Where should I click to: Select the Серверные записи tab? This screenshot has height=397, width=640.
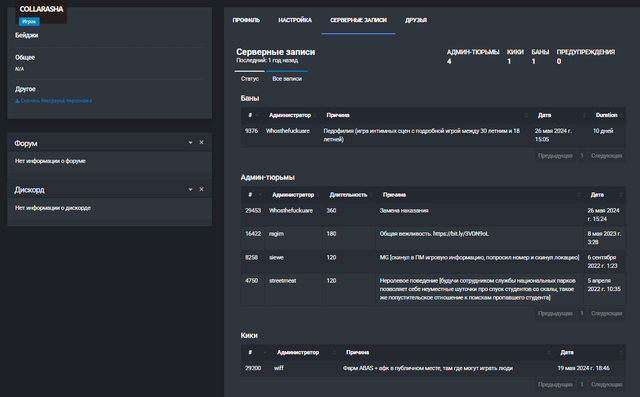[x=358, y=20]
